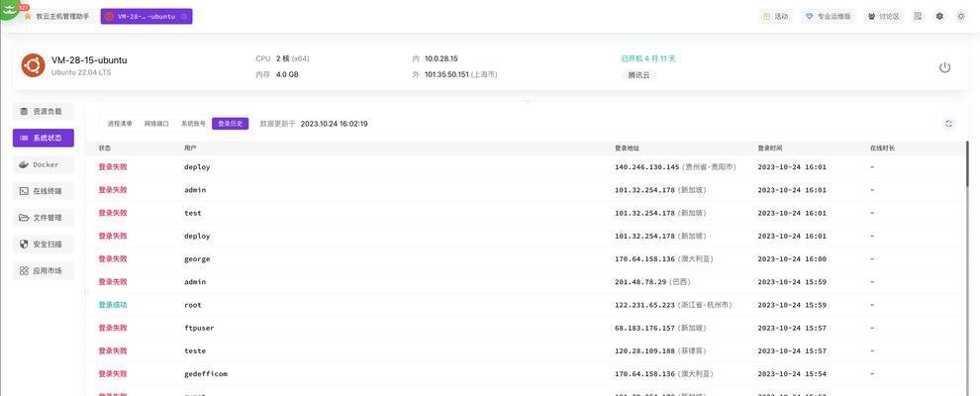Viewport: 980px width, 396px height.
Task: Click IP 68.183.176.157 address
Action: pyautogui.click(x=645, y=328)
